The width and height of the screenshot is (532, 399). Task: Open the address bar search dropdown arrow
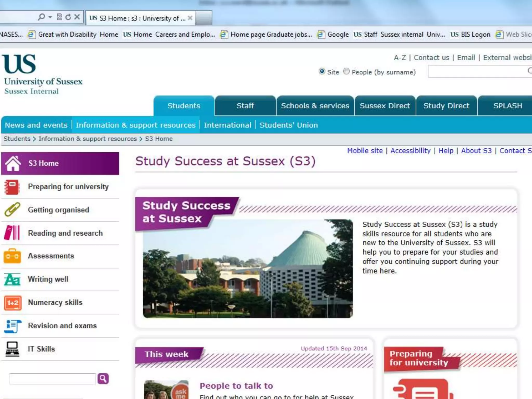[50, 17]
